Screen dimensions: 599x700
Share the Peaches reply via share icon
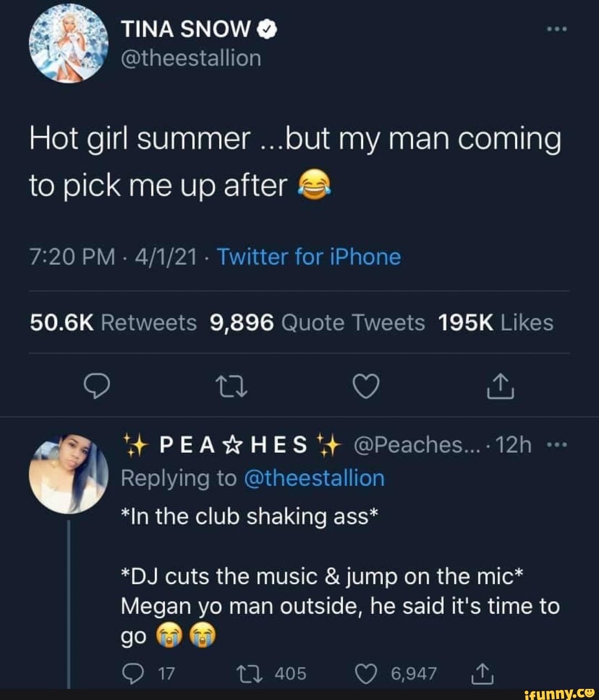pyautogui.click(x=481, y=673)
